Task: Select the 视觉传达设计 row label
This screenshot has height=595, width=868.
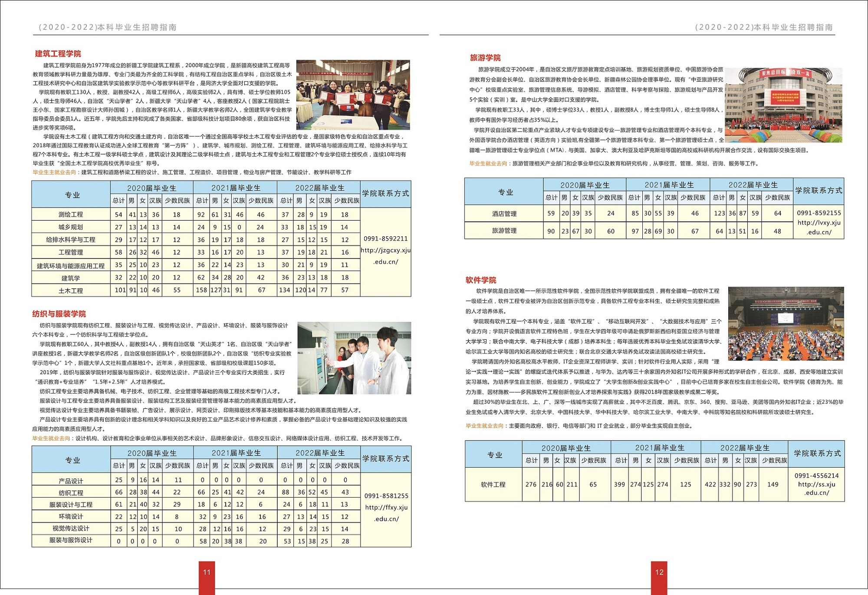Action: [x=71, y=529]
